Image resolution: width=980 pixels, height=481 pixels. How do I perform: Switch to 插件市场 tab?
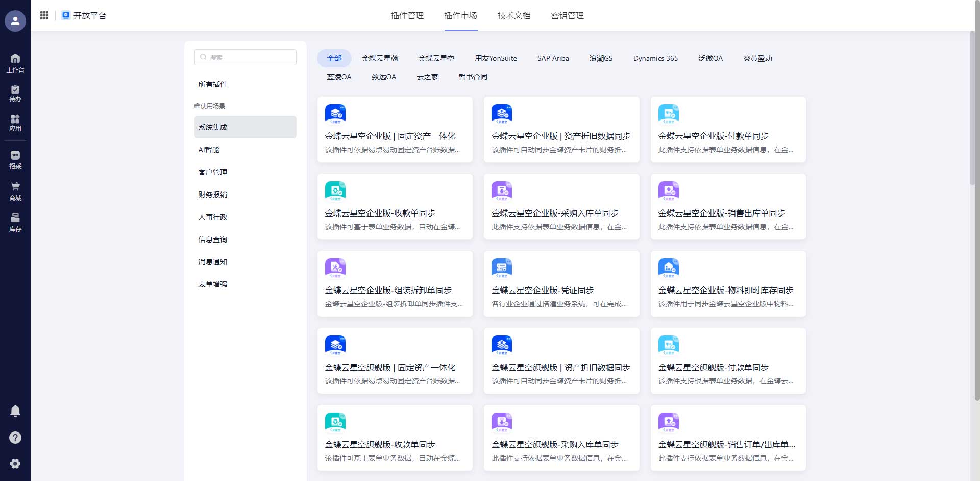coord(461,16)
